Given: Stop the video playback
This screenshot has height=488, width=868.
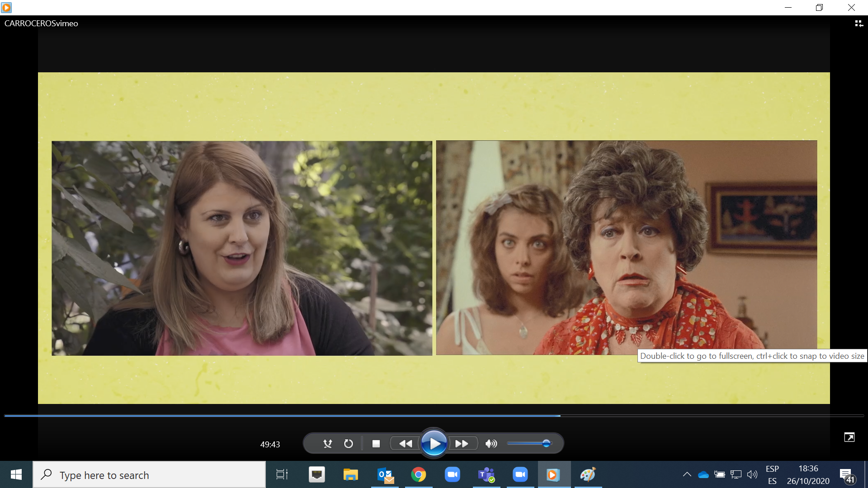Looking at the screenshot, I should coord(376,444).
